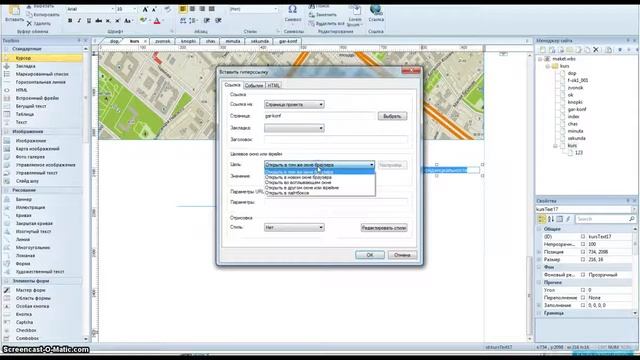This screenshot has width=640, height=360.
Task: Click the Select page button in dialog
Action: point(392,116)
